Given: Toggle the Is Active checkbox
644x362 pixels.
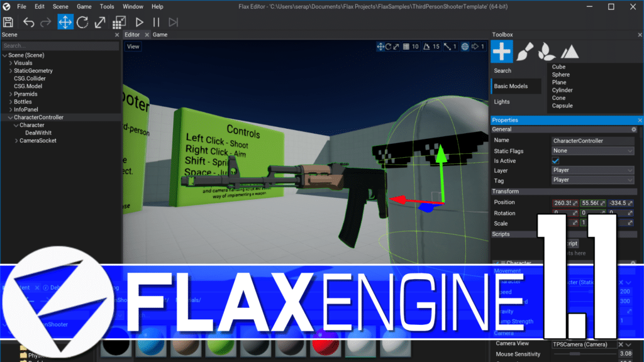Looking at the screenshot, I should tap(555, 161).
